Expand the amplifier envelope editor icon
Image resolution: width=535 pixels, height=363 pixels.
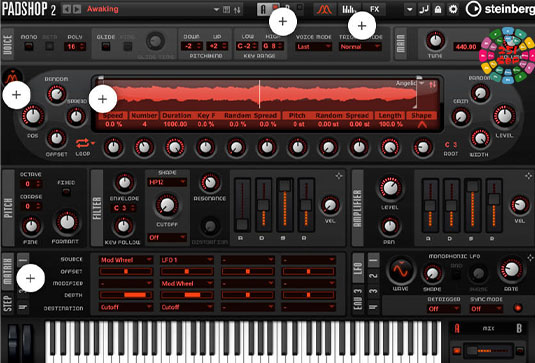(529, 176)
